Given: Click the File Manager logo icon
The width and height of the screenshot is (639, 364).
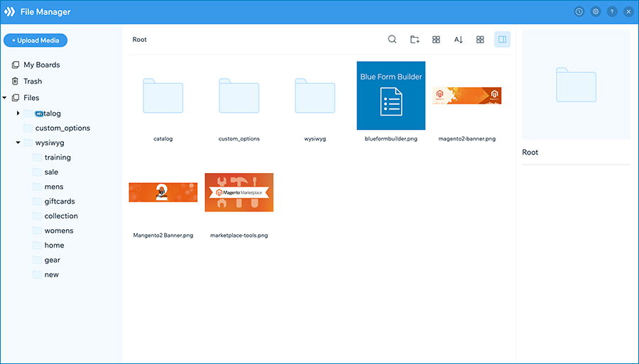Looking at the screenshot, I should [x=9, y=12].
